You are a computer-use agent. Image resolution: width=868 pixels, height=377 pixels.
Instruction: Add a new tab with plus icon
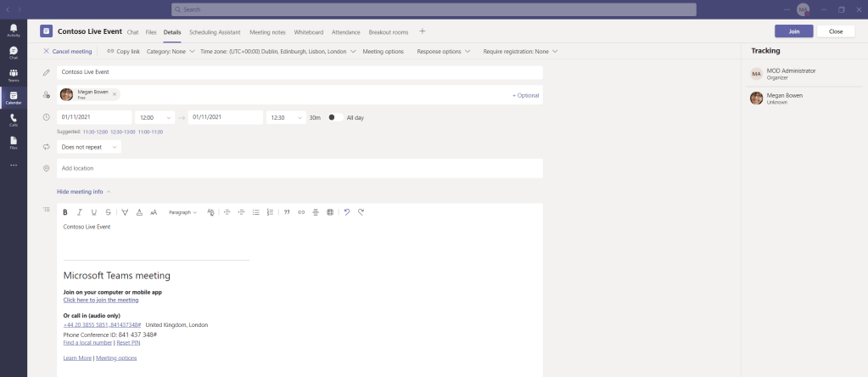422,31
